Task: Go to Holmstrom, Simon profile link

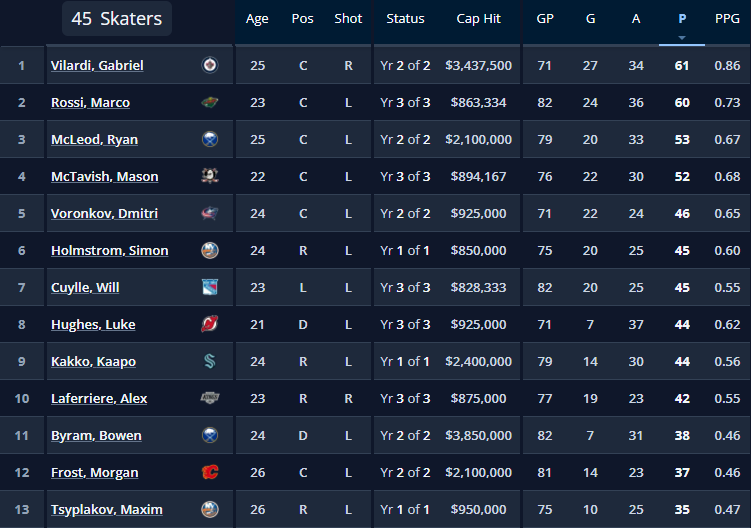Action: (x=109, y=250)
